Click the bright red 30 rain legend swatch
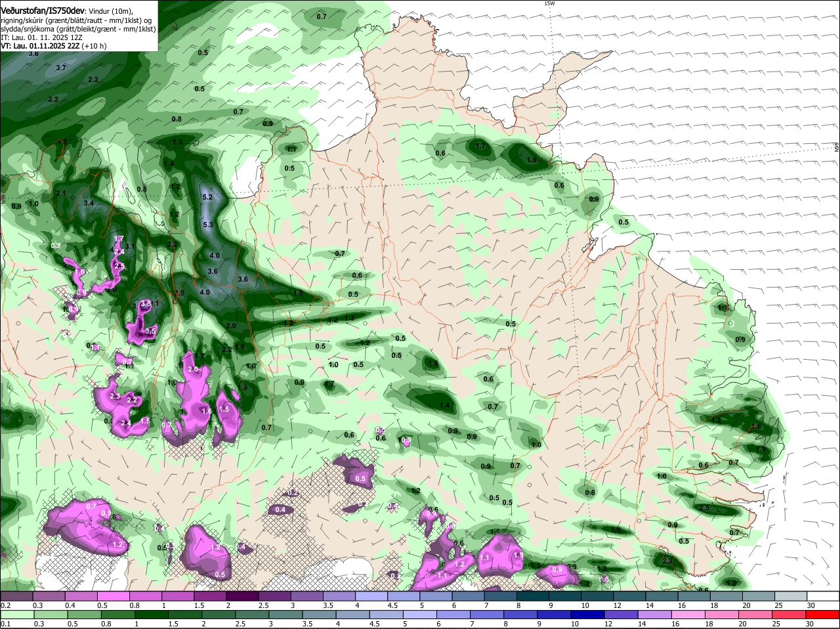The height and width of the screenshot is (629, 840). (823, 614)
